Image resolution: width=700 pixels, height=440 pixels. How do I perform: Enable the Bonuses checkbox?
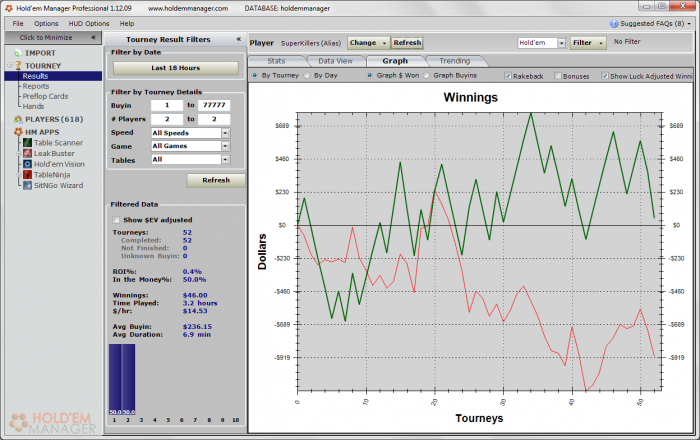[x=558, y=76]
